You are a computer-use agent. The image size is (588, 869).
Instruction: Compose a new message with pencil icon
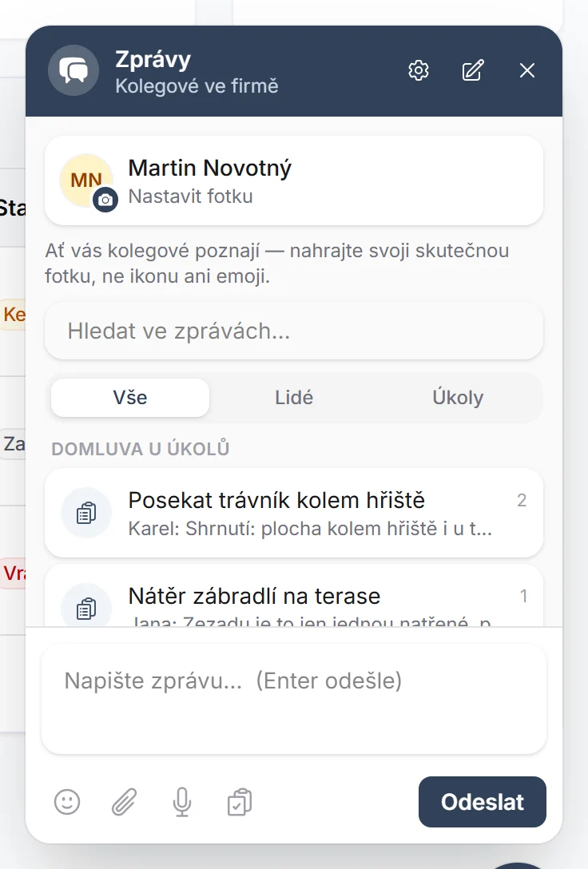[473, 70]
